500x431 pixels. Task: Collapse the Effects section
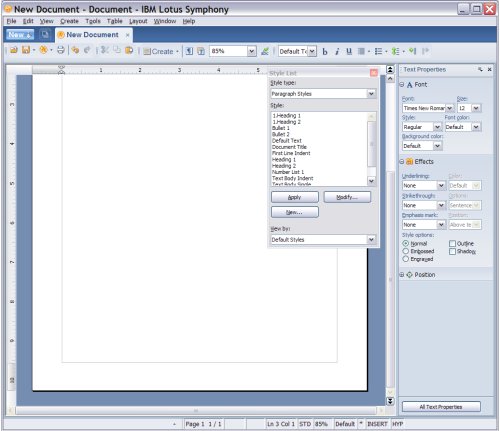pyautogui.click(x=402, y=162)
